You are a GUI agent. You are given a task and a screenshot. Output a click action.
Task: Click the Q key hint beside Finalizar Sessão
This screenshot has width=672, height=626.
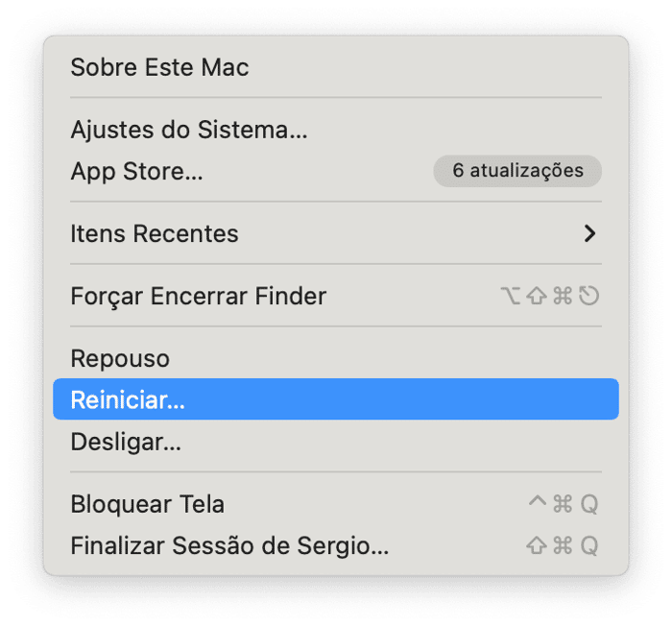(588, 546)
